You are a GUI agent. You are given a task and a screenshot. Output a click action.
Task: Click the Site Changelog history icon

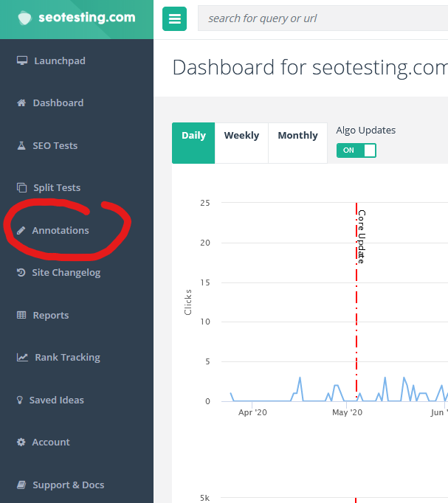21,273
